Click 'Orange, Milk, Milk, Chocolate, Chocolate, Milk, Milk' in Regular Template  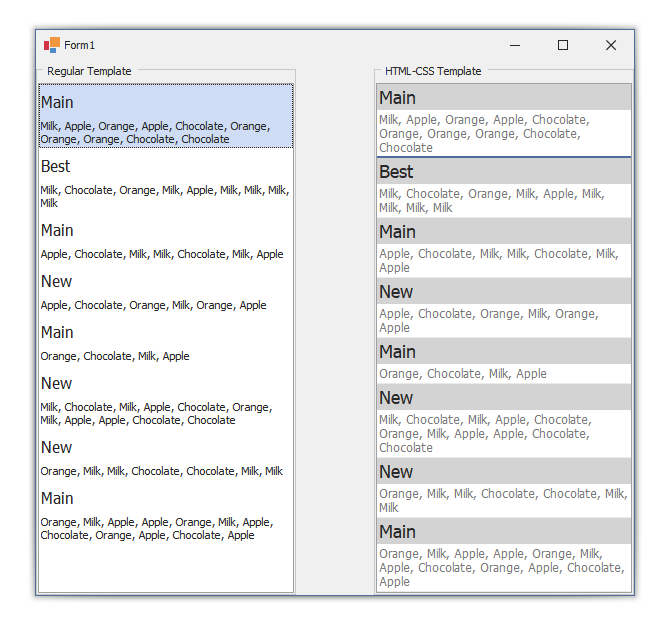tap(161, 471)
